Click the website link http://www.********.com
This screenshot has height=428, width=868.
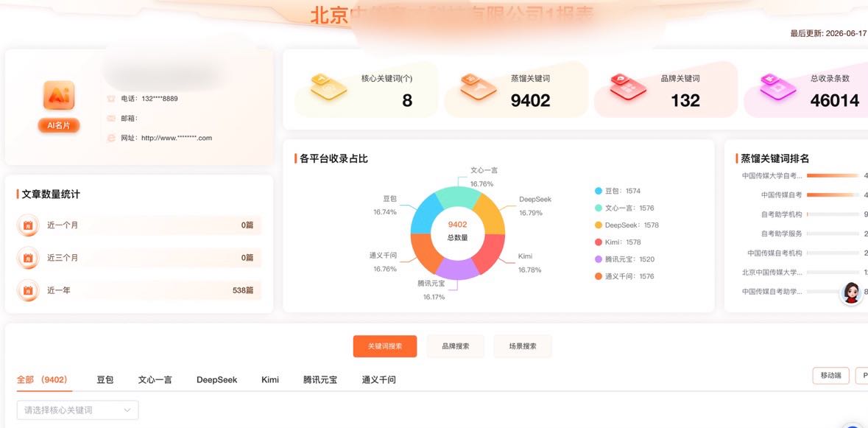click(x=177, y=138)
